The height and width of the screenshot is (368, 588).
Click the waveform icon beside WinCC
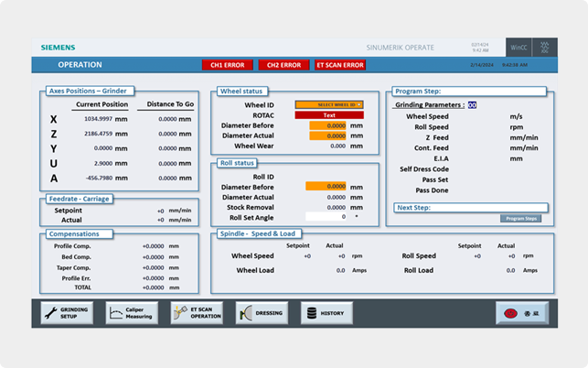point(545,46)
